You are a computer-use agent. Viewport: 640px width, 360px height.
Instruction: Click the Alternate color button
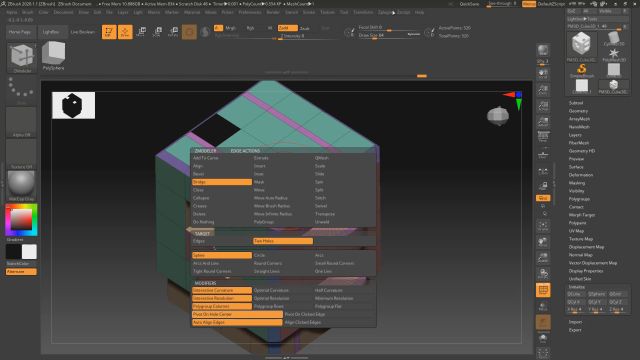[21, 272]
